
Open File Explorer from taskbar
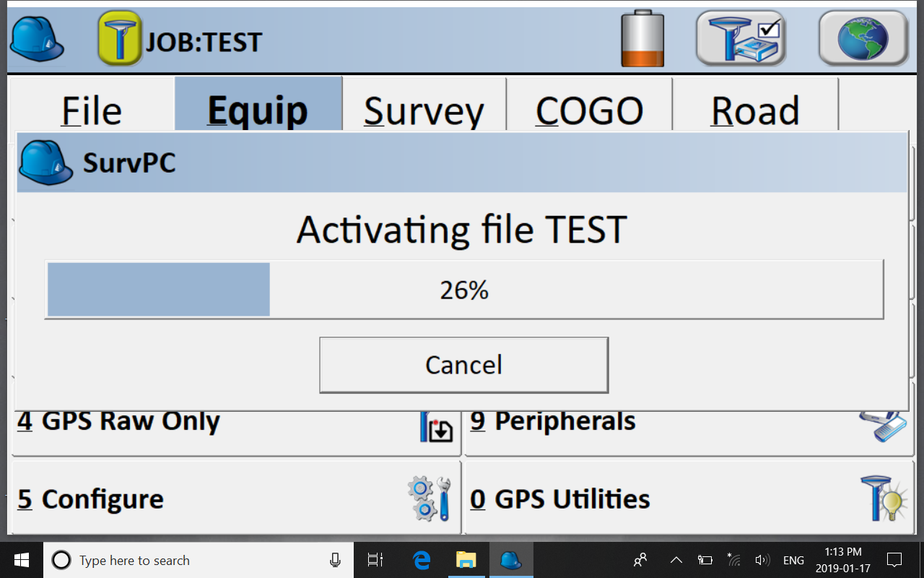pos(466,560)
